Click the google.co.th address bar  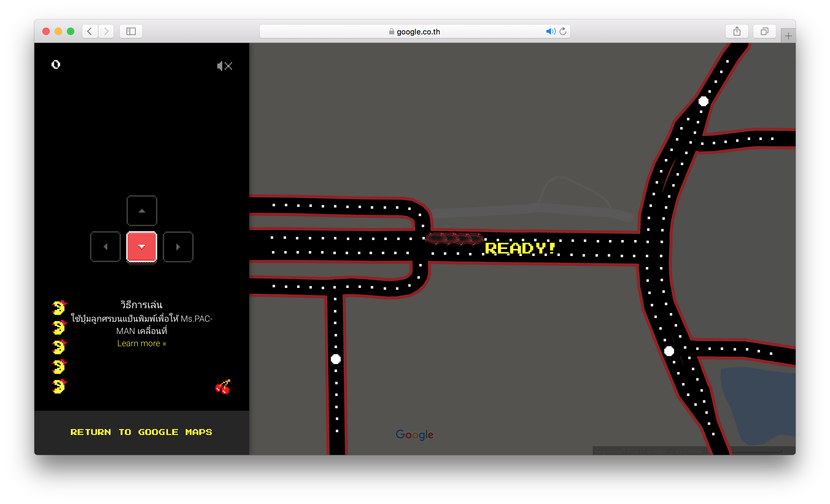click(x=415, y=31)
